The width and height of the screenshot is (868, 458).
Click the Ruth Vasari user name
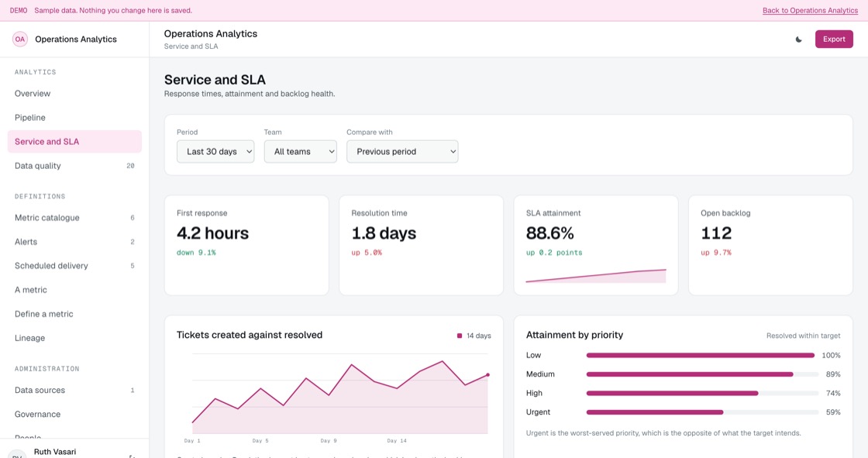pos(55,452)
